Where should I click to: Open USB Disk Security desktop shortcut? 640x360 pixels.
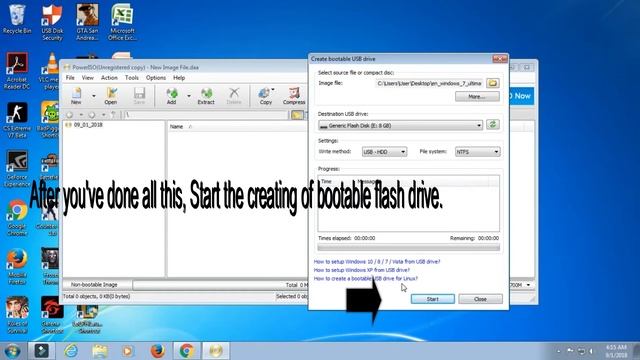[x=52, y=22]
